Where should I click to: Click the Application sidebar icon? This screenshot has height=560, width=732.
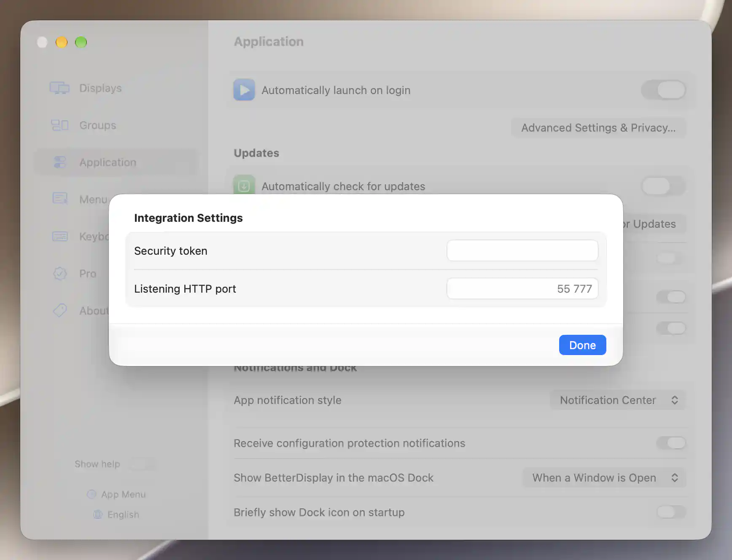[60, 162]
